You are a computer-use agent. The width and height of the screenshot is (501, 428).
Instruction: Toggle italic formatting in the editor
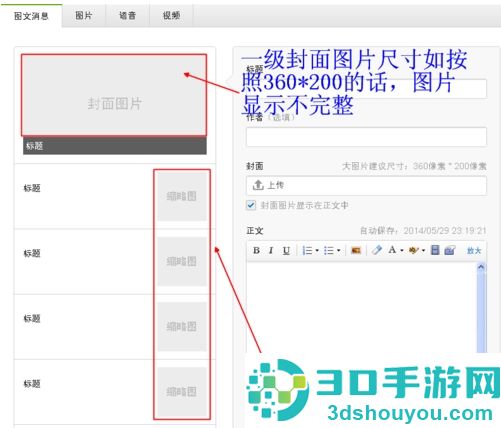pyautogui.click(x=271, y=250)
